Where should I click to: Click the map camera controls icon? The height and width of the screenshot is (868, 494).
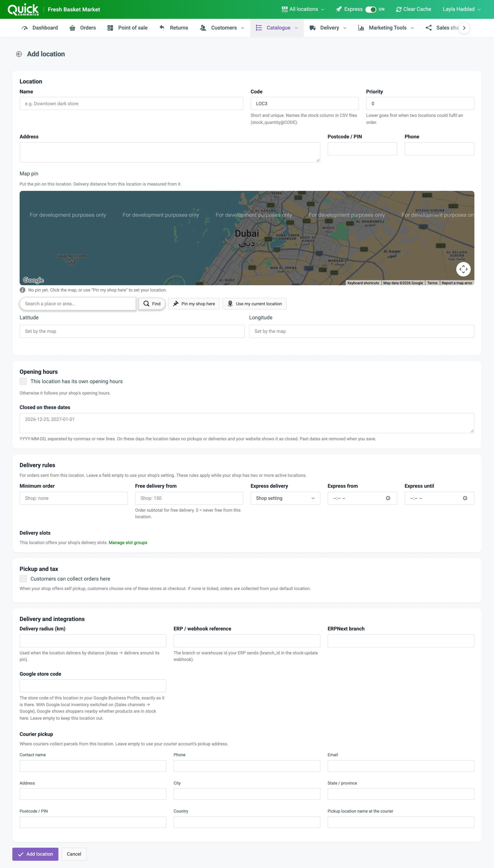tap(463, 269)
